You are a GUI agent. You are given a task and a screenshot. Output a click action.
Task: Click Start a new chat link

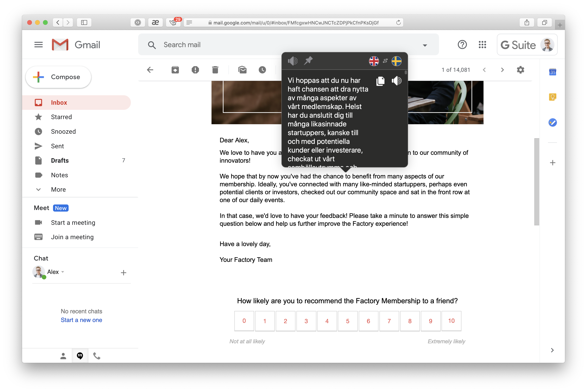pyautogui.click(x=81, y=320)
